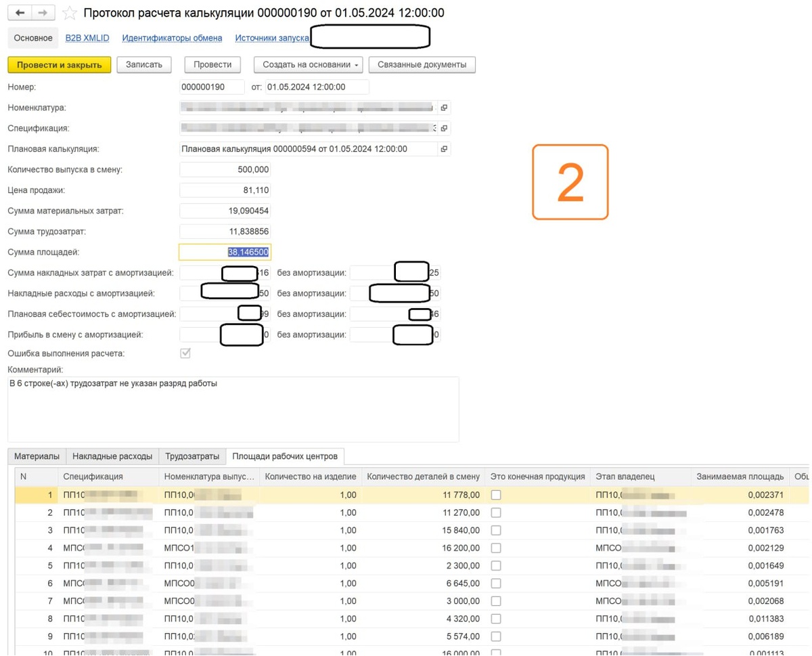Sort by the Спецификация column header

pyautogui.click(x=108, y=477)
